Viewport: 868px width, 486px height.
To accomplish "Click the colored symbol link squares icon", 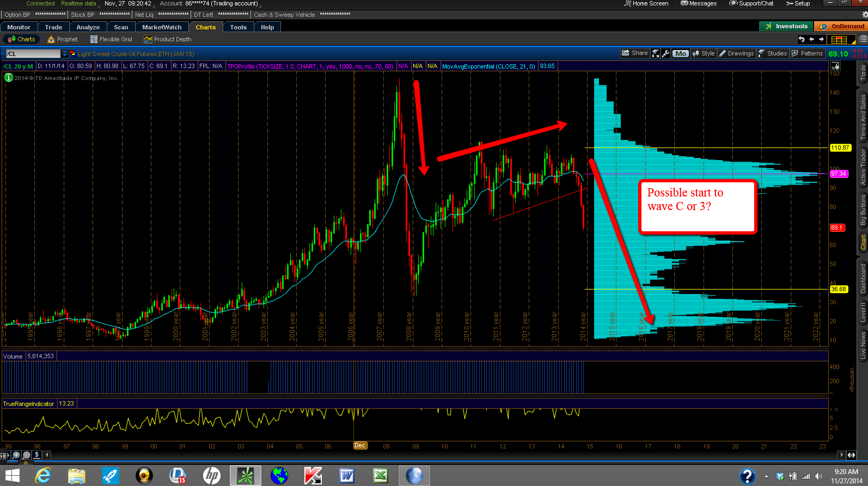I will coord(72,53).
